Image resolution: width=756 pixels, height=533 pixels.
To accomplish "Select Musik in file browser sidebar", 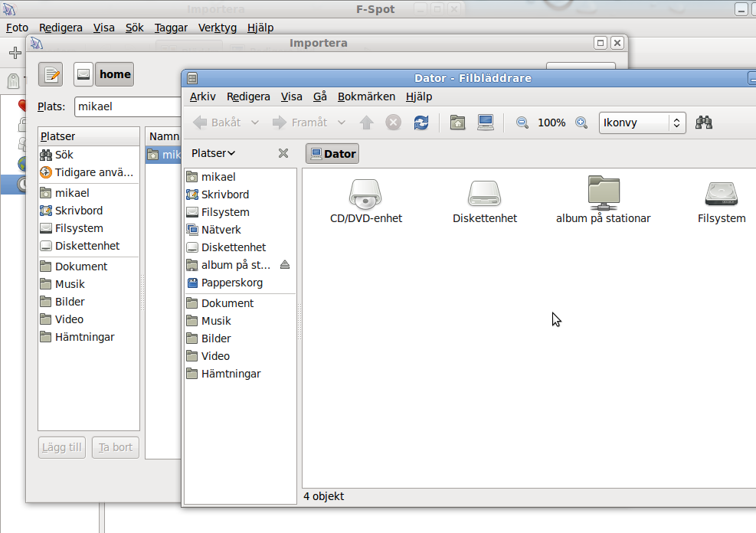I will (240, 320).
